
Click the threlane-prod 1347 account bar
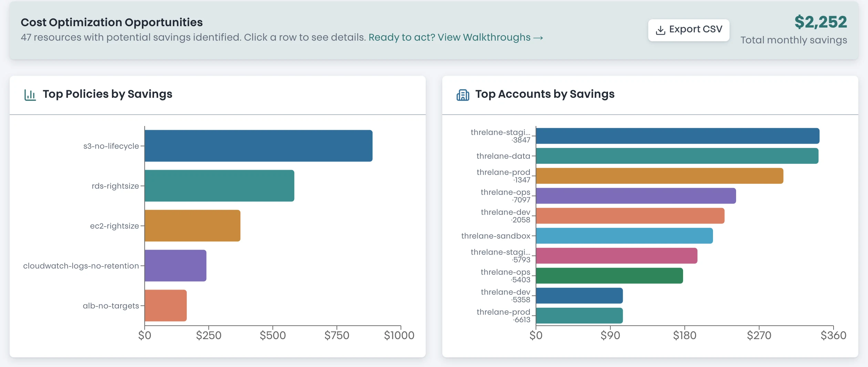pyautogui.click(x=660, y=176)
